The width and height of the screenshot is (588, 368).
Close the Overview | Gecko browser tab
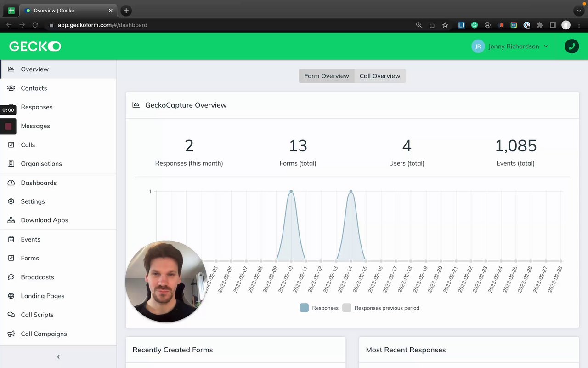click(111, 11)
